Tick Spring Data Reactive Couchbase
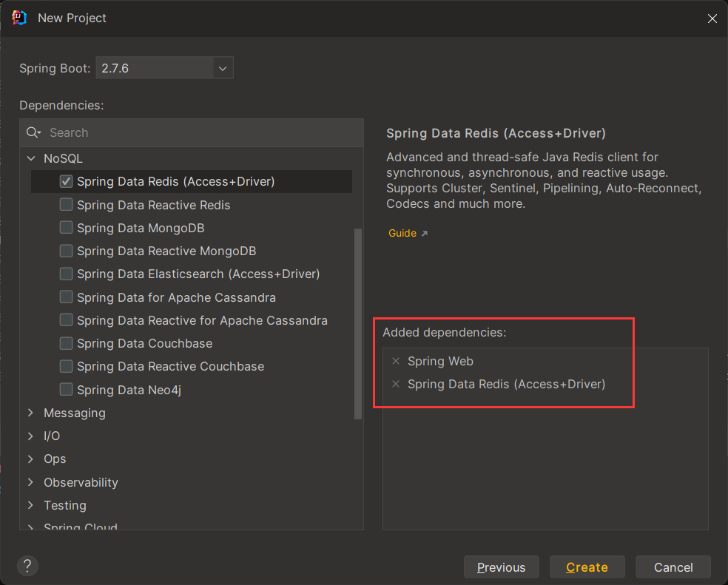This screenshot has width=728, height=585. point(66,366)
